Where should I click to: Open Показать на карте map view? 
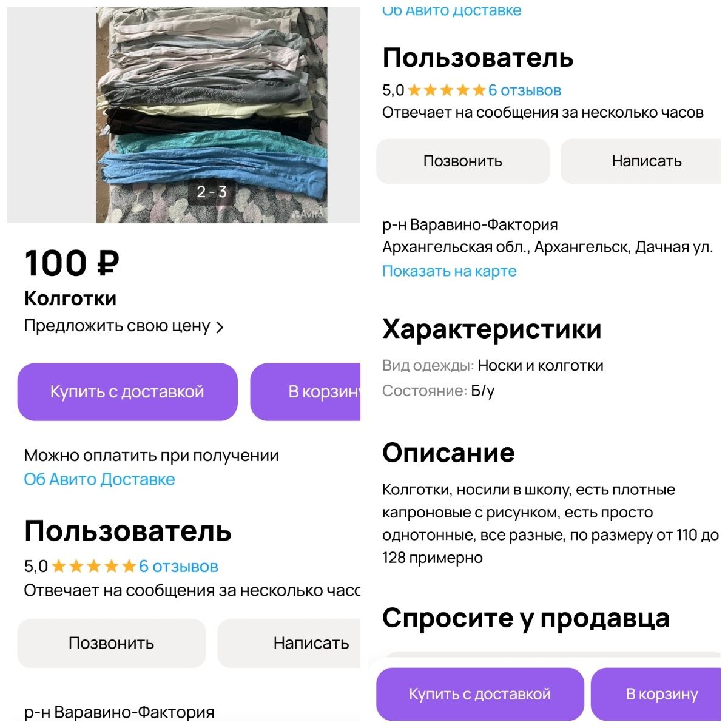click(449, 271)
